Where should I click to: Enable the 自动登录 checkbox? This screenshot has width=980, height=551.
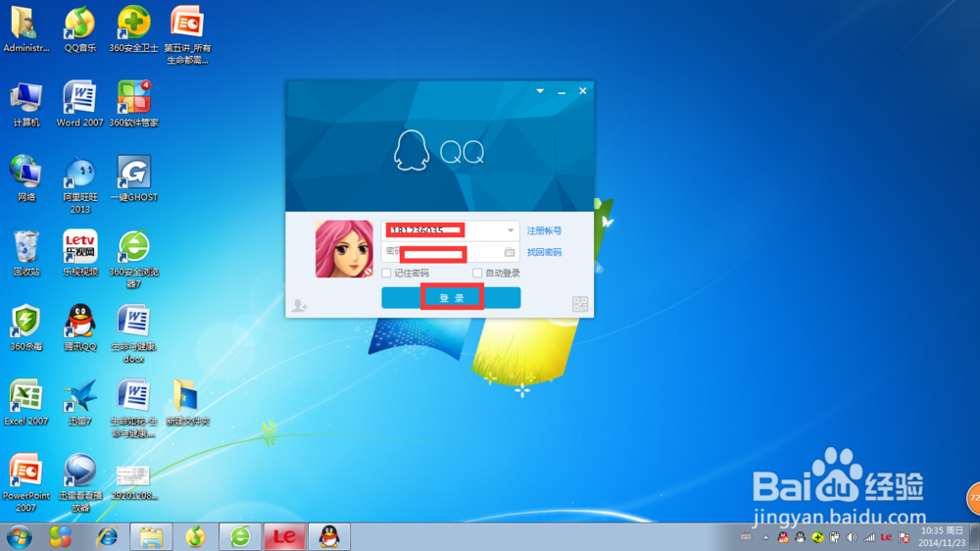click(x=477, y=273)
